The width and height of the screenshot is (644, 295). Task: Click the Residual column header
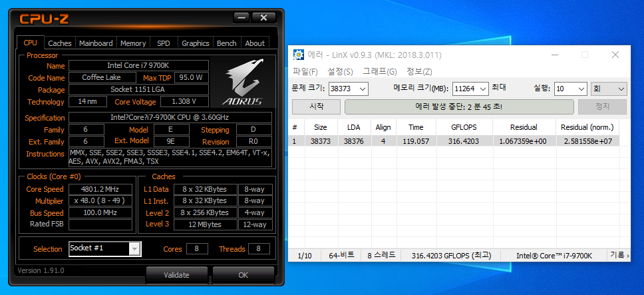pyautogui.click(x=524, y=127)
